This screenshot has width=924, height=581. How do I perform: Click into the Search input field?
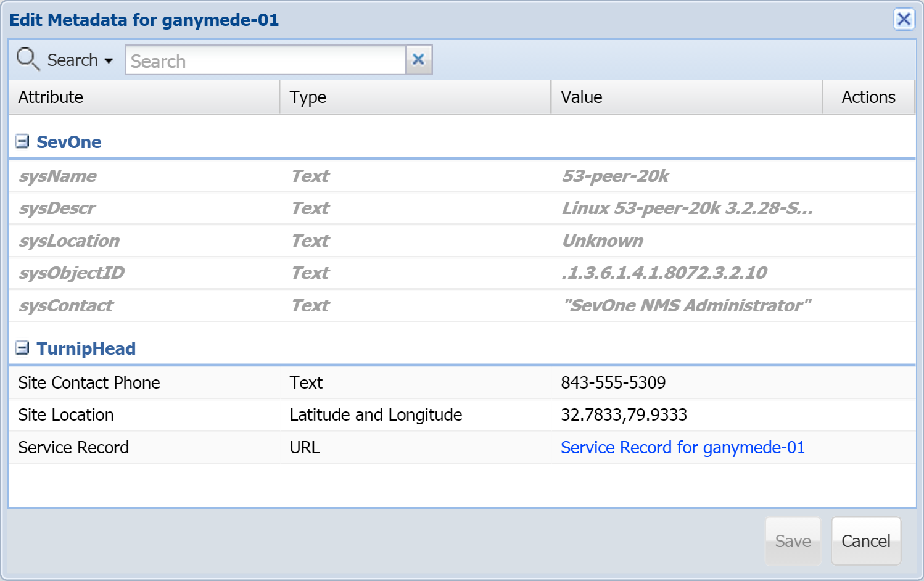pyautogui.click(x=266, y=60)
